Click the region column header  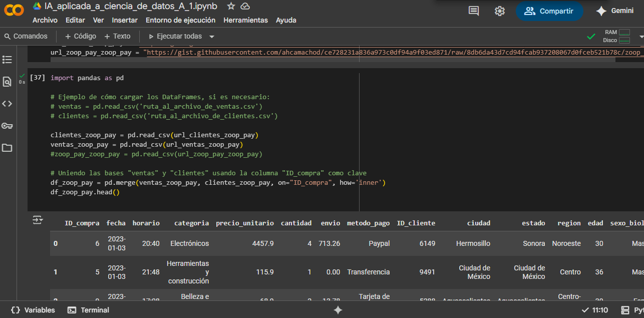pyautogui.click(x=569, y=223)
